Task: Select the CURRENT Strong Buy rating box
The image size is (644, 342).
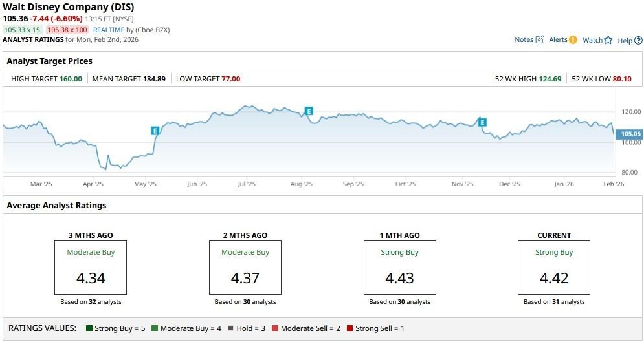Action: point(554,268)
